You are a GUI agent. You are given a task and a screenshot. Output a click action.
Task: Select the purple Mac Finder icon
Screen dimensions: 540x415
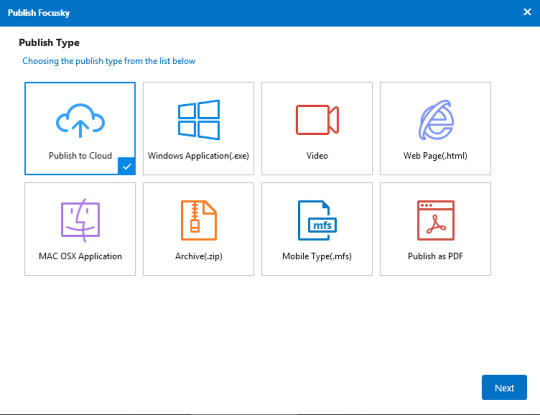click(x=80, y=220)
